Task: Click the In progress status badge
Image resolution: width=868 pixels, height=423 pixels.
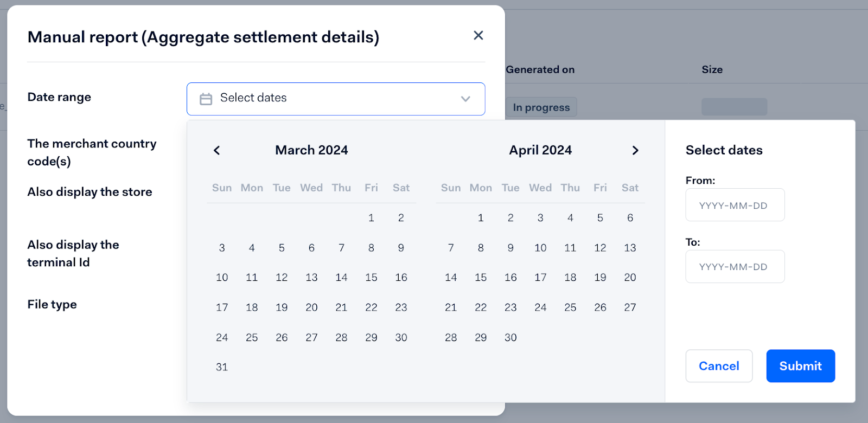Action: pos(541,107)
